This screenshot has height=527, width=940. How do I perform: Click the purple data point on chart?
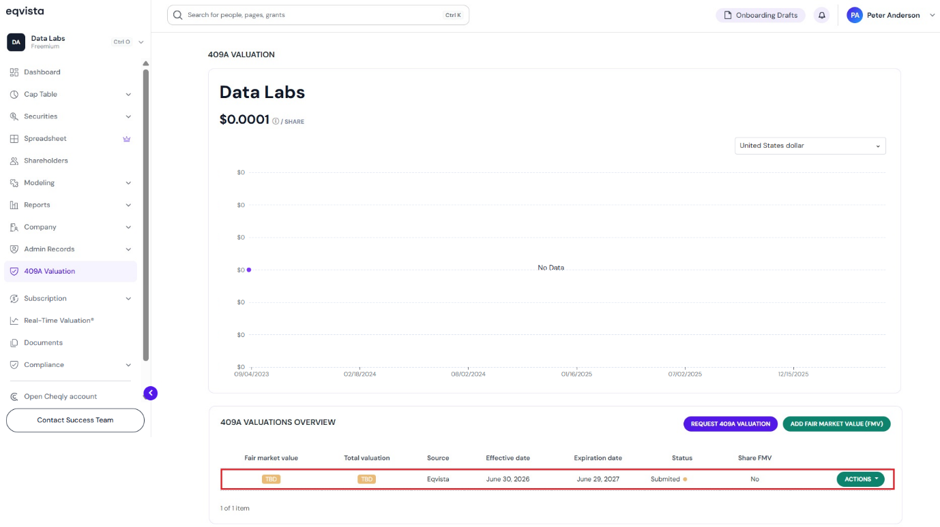(249, 270)
